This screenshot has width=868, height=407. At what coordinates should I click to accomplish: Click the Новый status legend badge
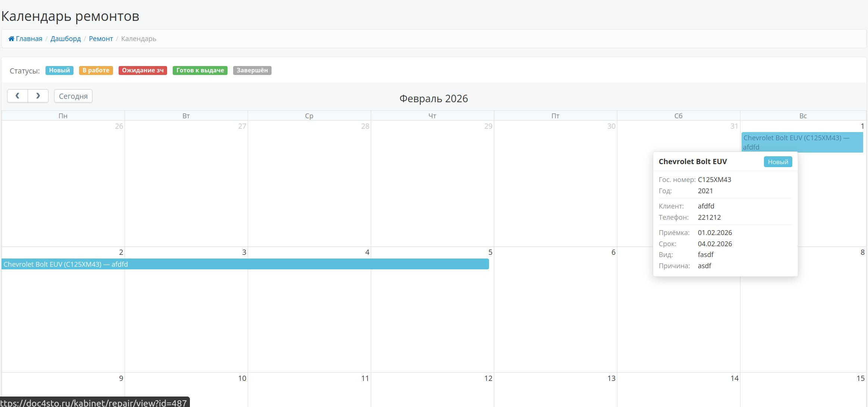tap(59, 71)
